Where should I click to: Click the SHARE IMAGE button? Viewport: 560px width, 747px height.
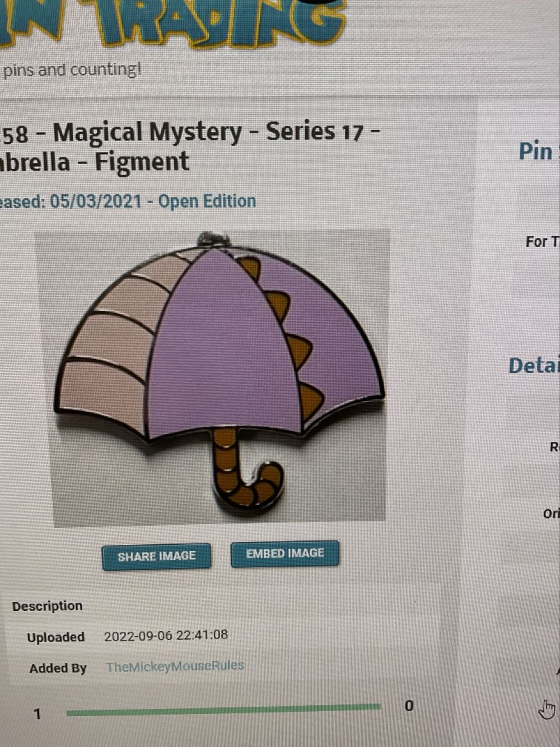tap(157, 557)
